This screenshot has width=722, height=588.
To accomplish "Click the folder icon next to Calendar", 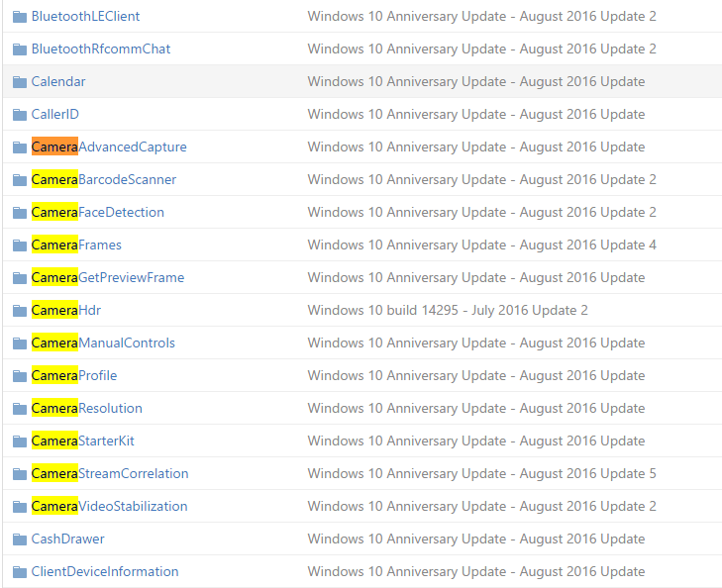I will point(20,82).
